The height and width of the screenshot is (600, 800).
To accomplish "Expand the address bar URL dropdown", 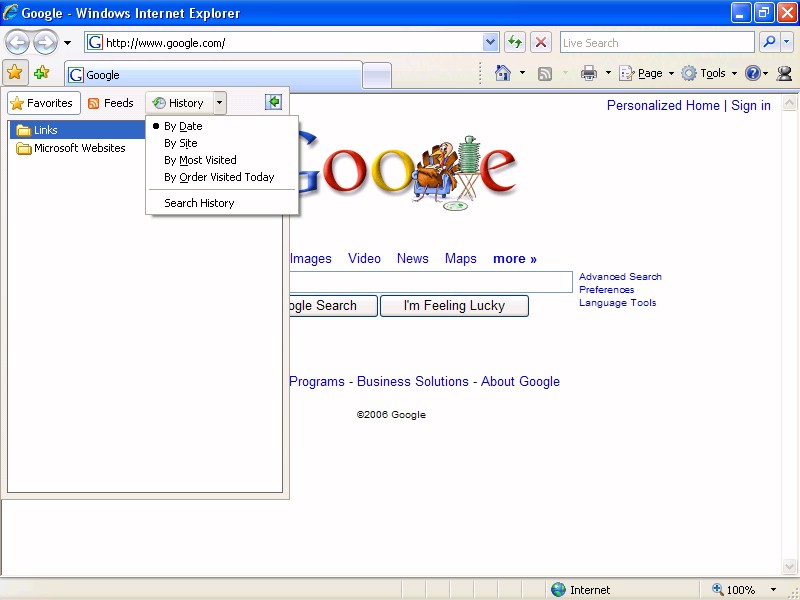I will pyautogui.click(x=490, y=42).
